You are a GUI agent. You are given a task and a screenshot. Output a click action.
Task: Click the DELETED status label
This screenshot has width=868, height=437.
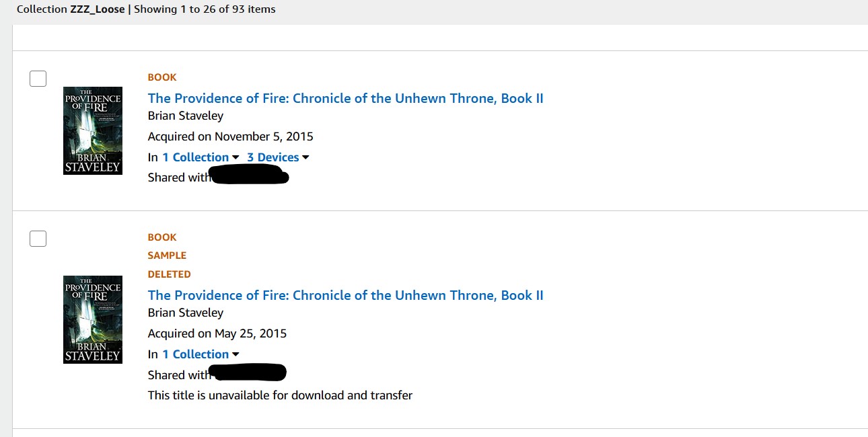(x=170, y=274)
